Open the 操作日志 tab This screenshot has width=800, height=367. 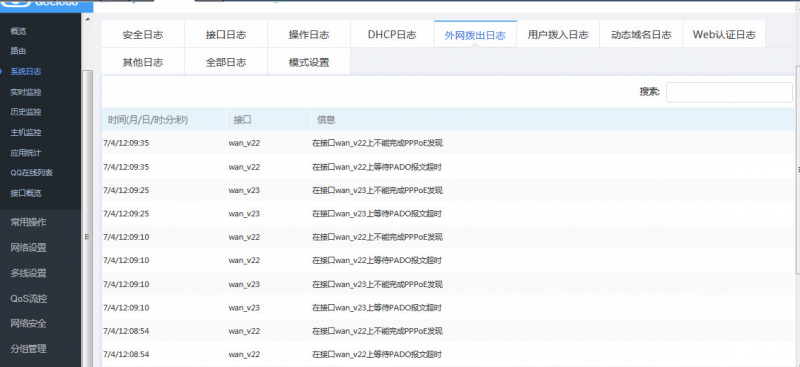point(309,35)
